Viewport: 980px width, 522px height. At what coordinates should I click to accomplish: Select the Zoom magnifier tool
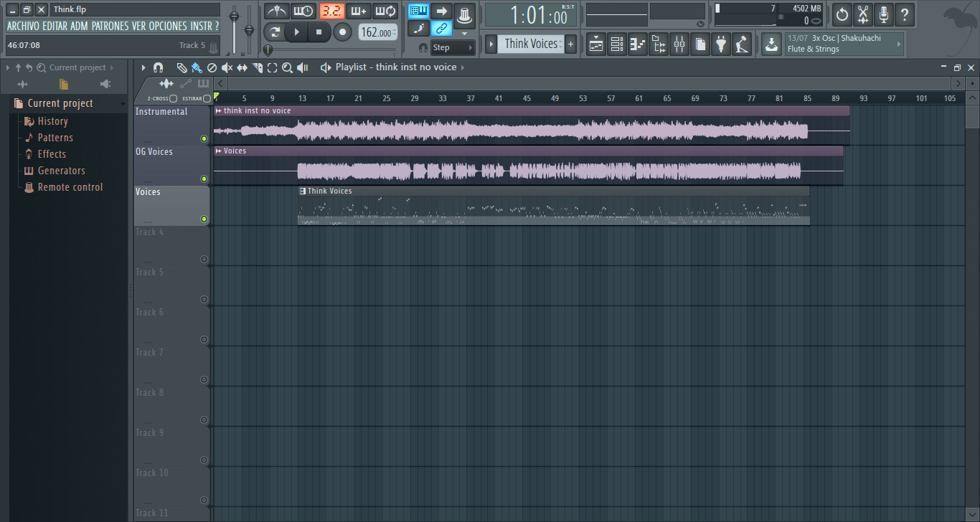(288, 67)
